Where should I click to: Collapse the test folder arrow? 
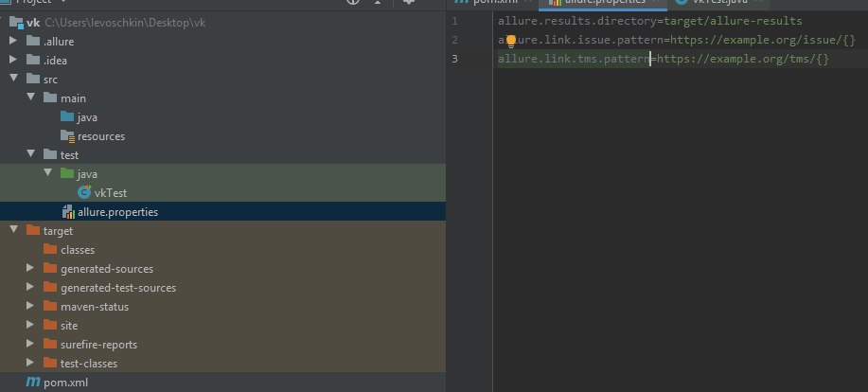point(31,154)
